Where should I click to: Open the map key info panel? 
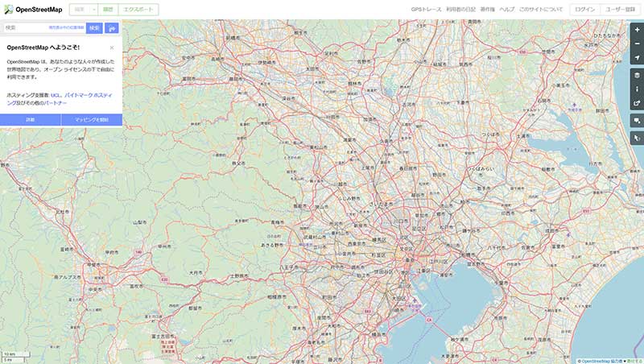click(x=637, y=89)
